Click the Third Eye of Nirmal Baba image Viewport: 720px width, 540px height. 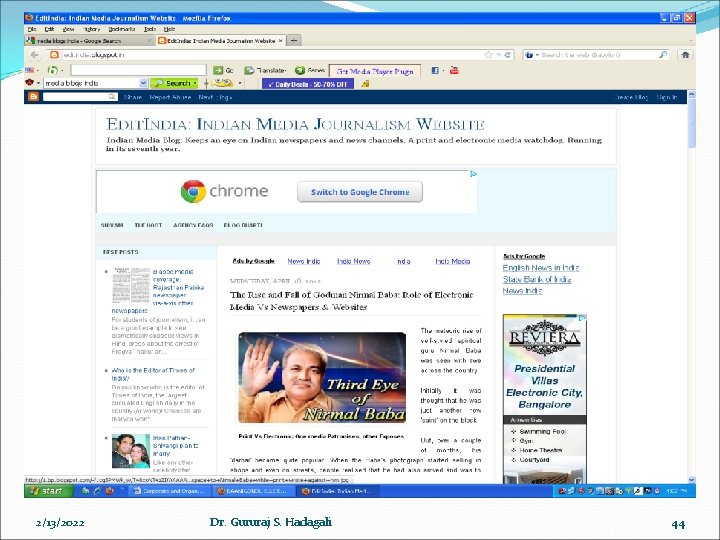pos(322,377)
